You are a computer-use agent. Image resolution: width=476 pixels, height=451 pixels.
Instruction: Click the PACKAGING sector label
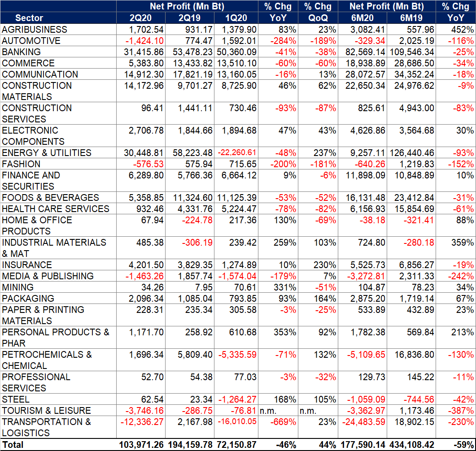(28, 299)
